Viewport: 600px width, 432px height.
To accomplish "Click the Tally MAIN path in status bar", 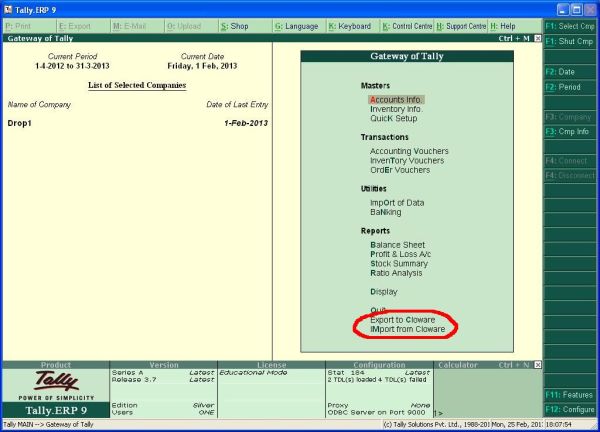I will [48, 424].
